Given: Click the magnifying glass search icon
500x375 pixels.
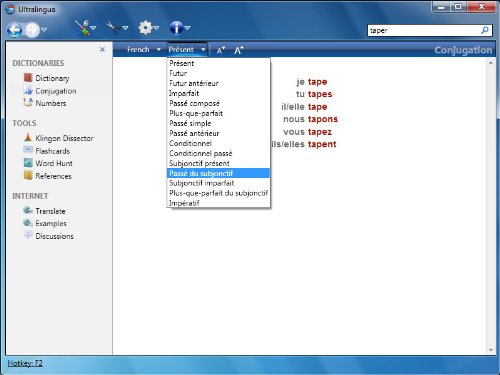Looking at the screenshot, I should [485, 30].
